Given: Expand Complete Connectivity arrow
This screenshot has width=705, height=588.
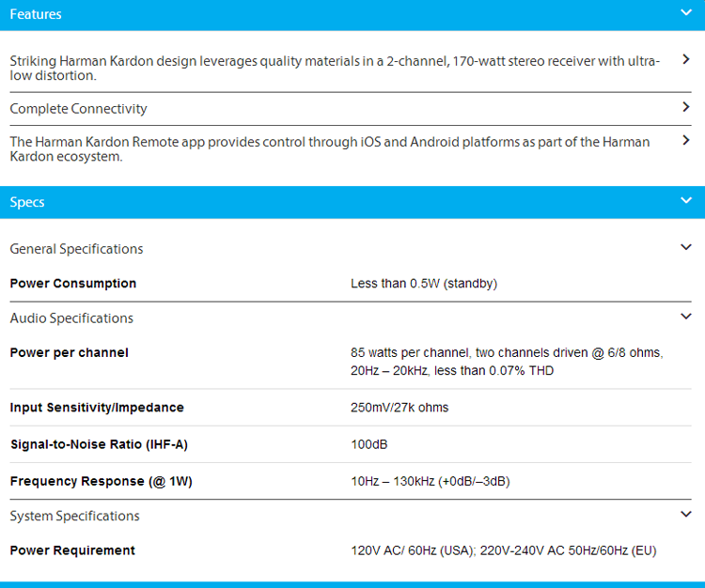Looking at the screenshot, I should [x=685, y=107].
